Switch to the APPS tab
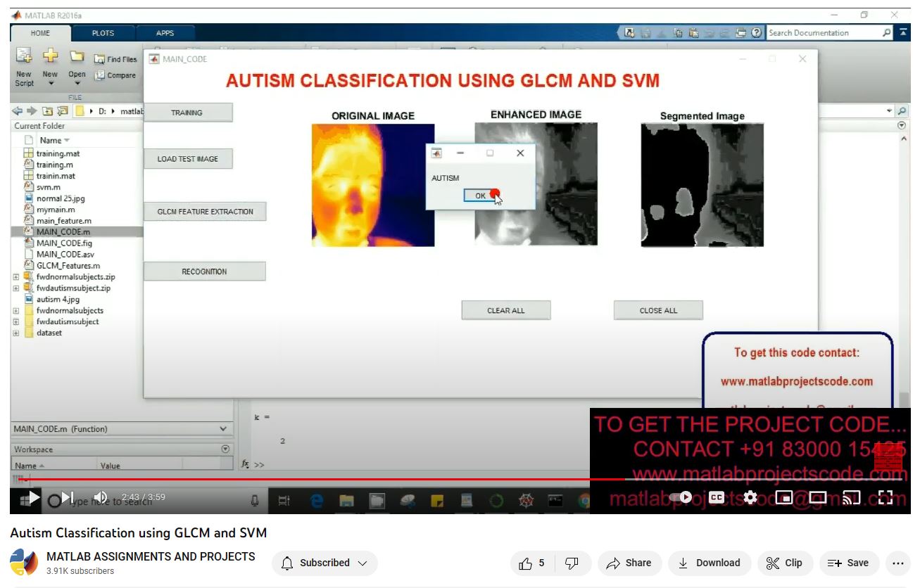This screenshot has height=588, width=920. (x=165, y=33)
